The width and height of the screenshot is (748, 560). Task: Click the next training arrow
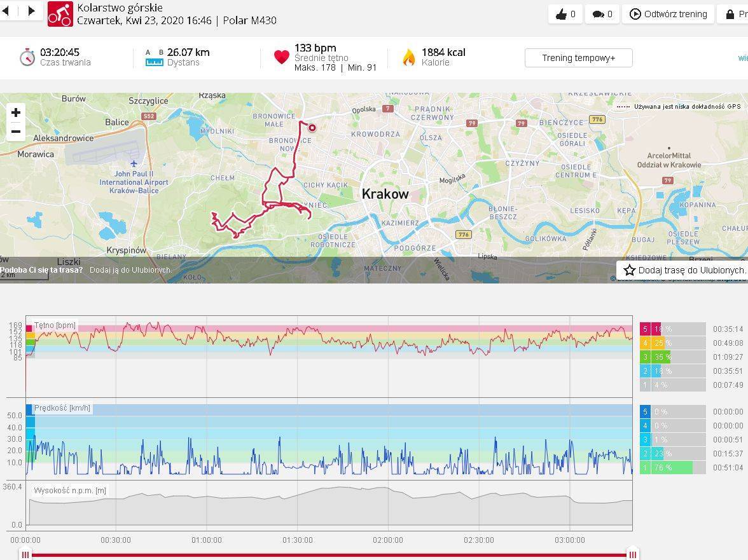pos(31,11)
